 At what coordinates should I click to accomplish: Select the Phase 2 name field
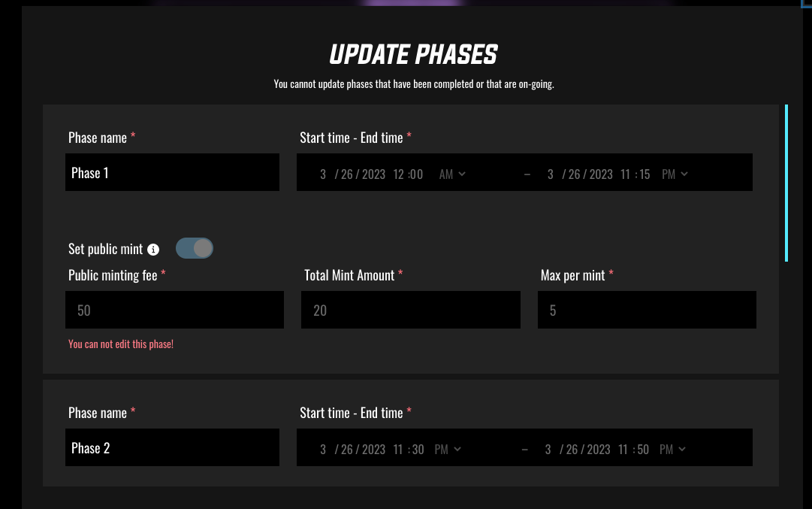coord(172,447)
